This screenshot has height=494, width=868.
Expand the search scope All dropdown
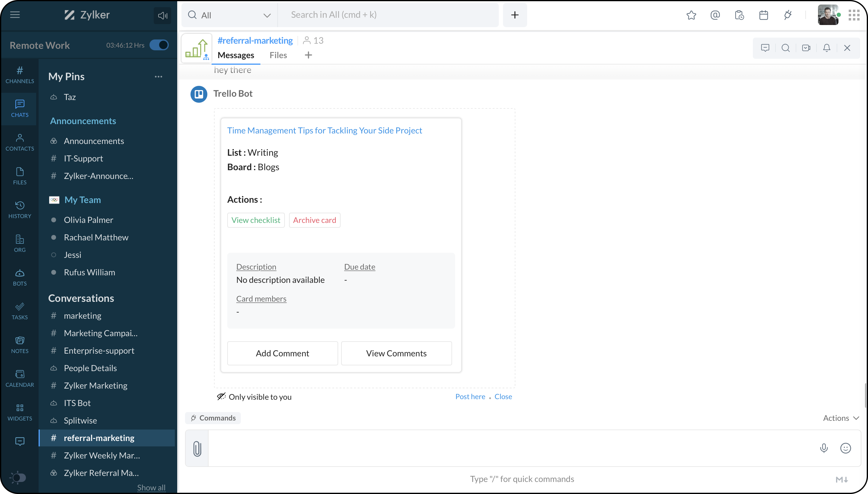[230, 15]
